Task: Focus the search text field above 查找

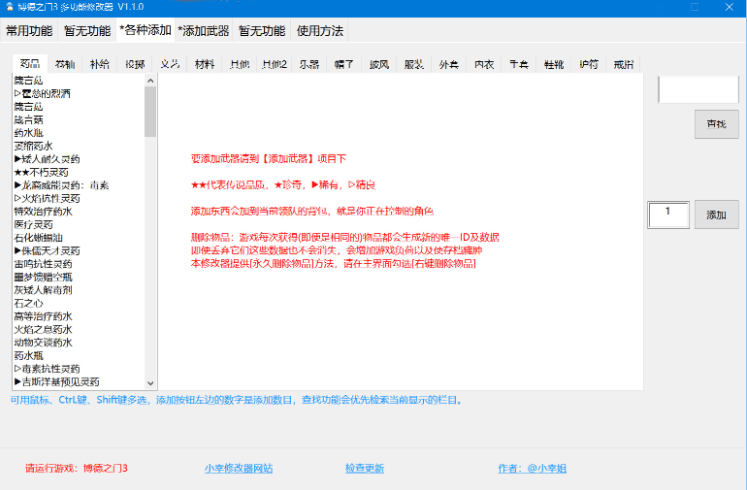Action: 698,89
